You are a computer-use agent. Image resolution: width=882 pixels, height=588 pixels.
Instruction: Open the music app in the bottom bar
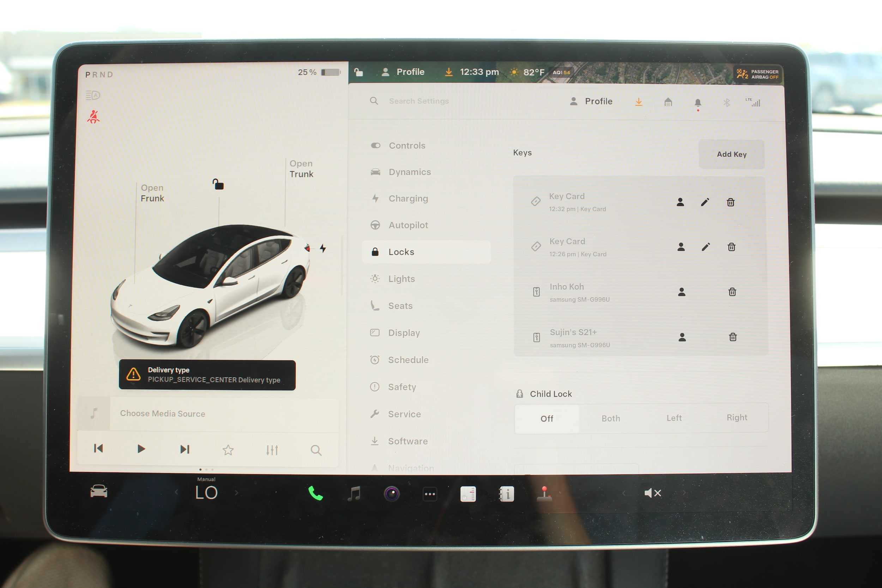point(354,493)
